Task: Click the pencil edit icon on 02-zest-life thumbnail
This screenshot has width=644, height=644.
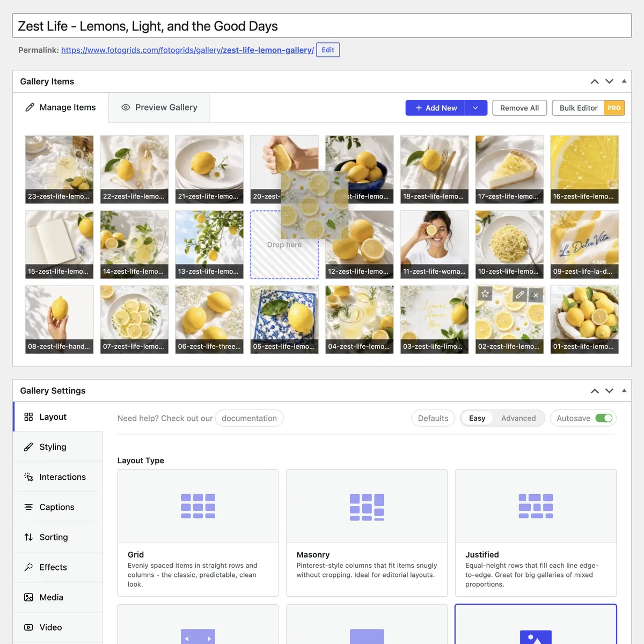Action: 519,295
